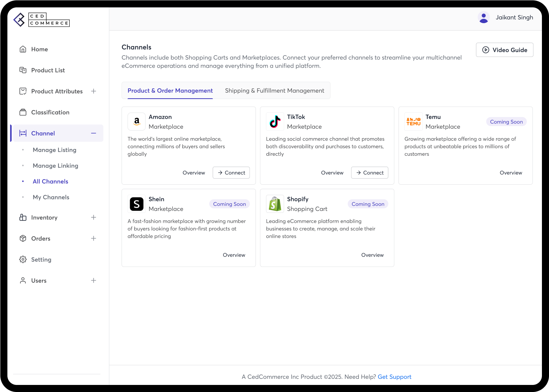Open Shein Overview
The image size is (549, 392).
click(x=234, y=255)
